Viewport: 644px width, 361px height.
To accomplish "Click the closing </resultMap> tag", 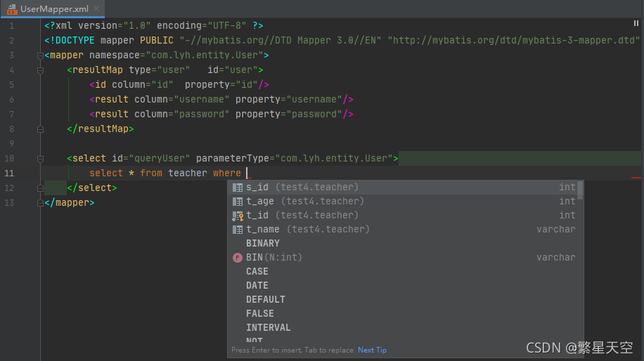I will tap(101, 129).
